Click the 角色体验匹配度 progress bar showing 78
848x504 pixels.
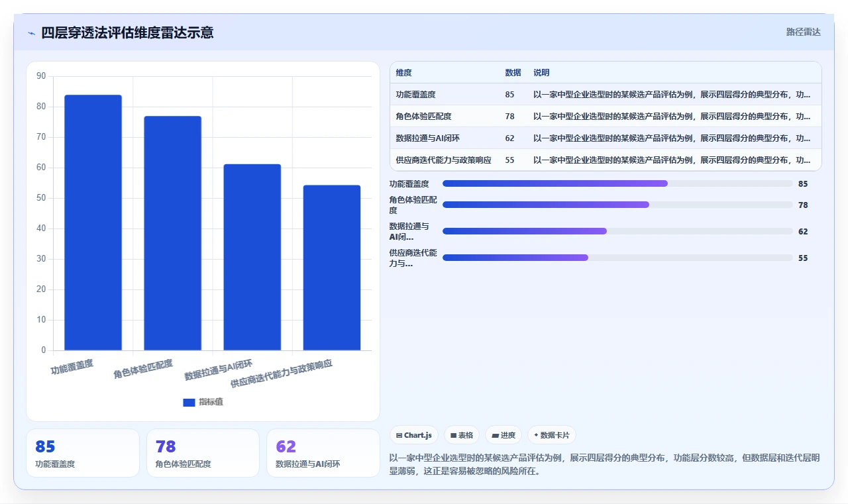tap(617, 205)
